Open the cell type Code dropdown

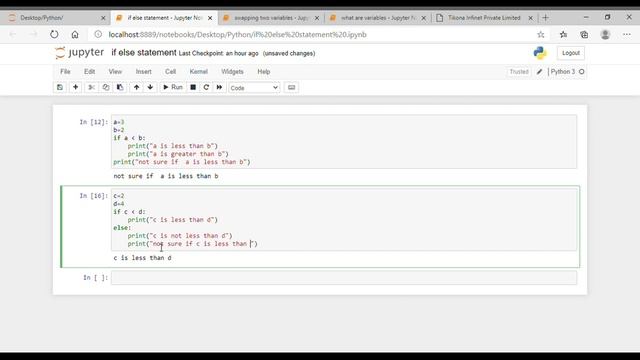[254, 88]
